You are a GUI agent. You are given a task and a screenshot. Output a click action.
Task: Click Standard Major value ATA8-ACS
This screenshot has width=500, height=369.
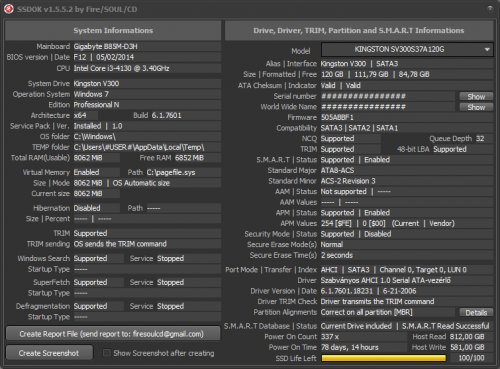click(337, 170)
